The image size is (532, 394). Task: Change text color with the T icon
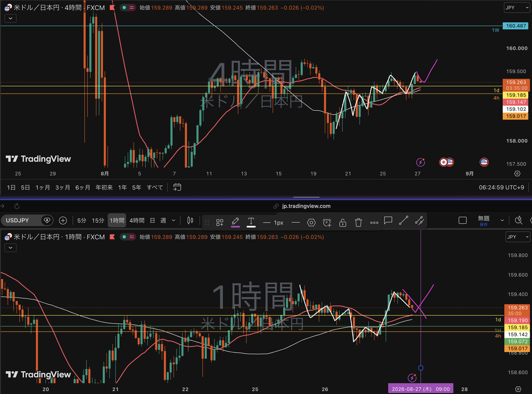coord(251,222)
